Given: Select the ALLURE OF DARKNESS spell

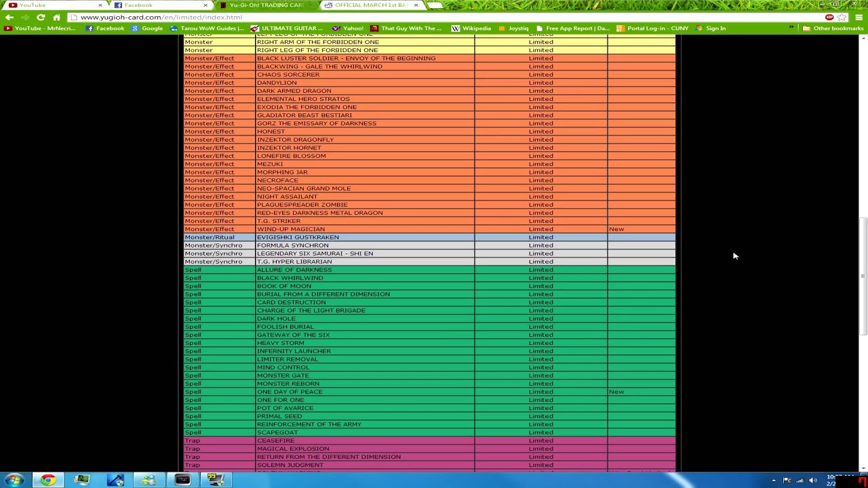Looking at the screenshot, I should (x=294, y=270).
